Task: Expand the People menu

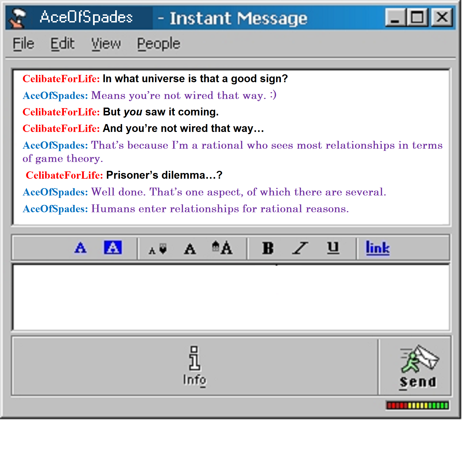Action: (x=158, y=44)
